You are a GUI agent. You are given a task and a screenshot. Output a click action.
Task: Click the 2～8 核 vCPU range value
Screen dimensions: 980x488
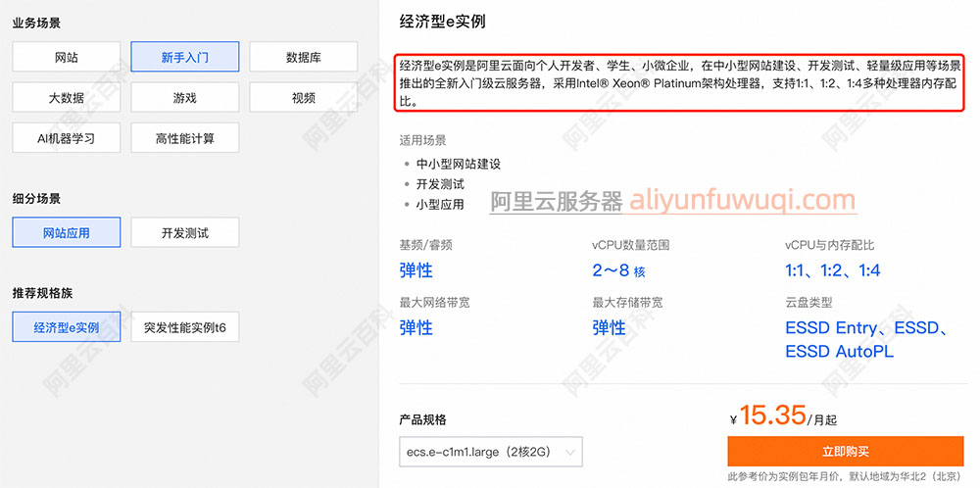click(618, 270)
